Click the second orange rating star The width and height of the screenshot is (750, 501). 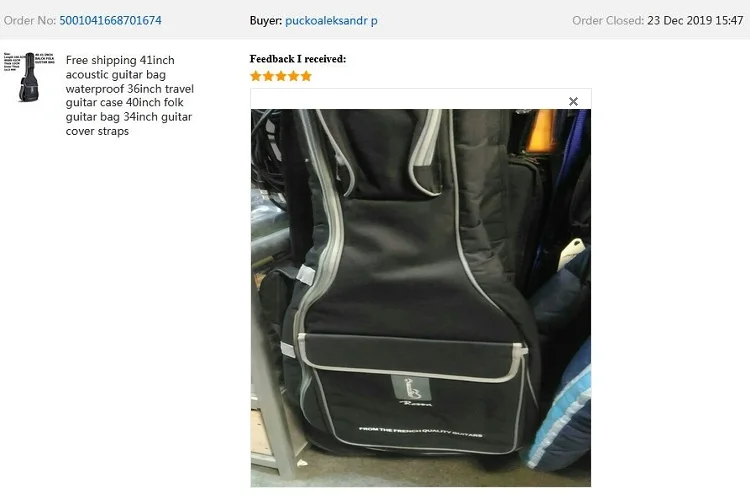click(268, 76)
